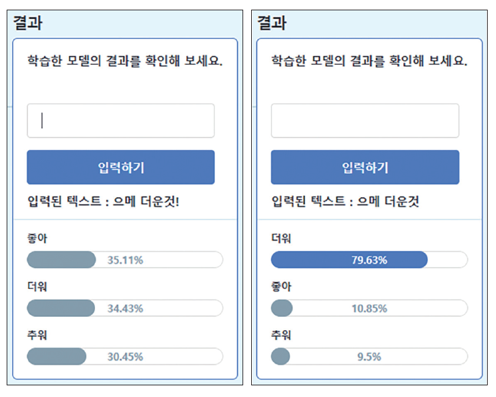The height and width of the screenshot is (397, 496).
Task: Click the left '입력된 텍스트 : 으메 더운것!' text
Action: coord(103,201)
